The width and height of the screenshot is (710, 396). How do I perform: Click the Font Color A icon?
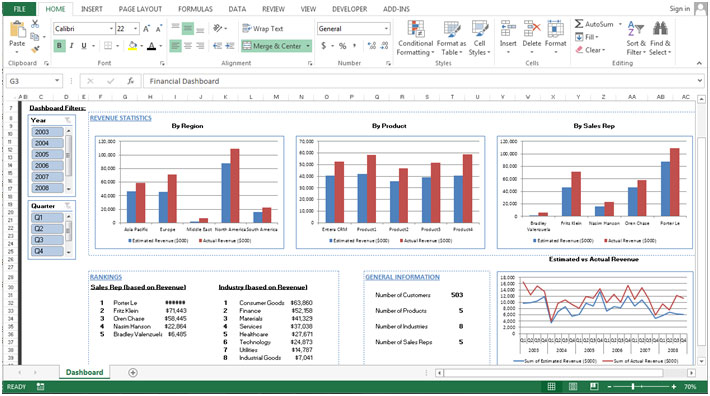[x=152, y=46]
